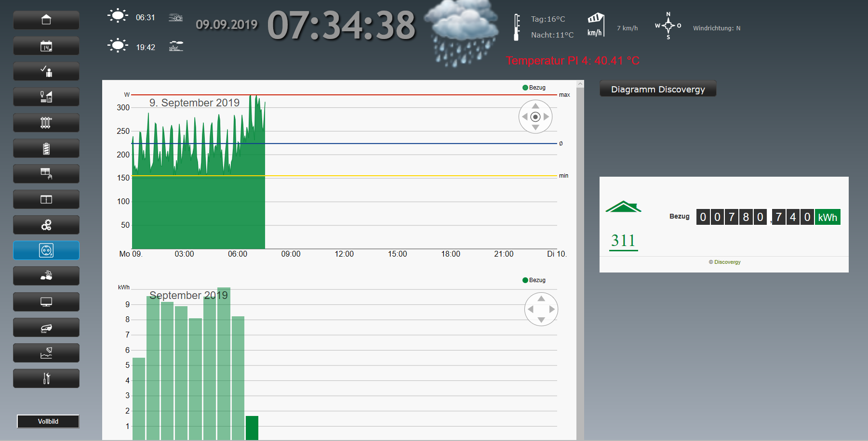Screen dimensions: 868x441
Task: Open the weather forecast page
Action: tap(46, 276)
